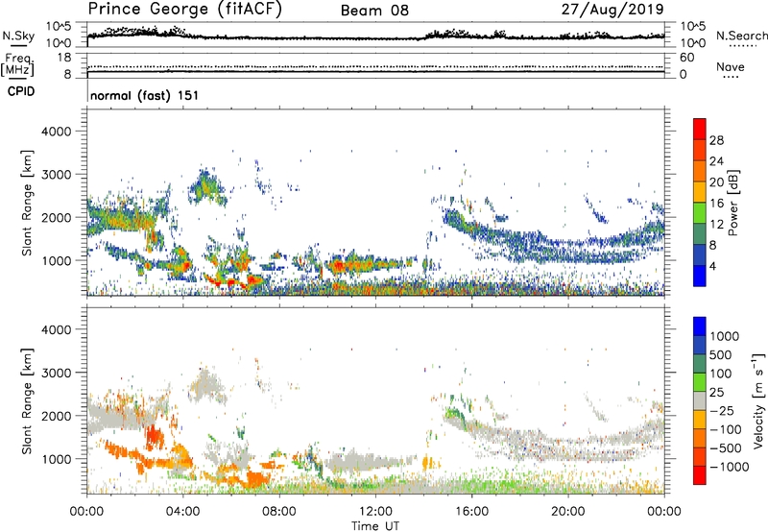Click the '-1000' value on velocity scale

[x=730, y=467]
